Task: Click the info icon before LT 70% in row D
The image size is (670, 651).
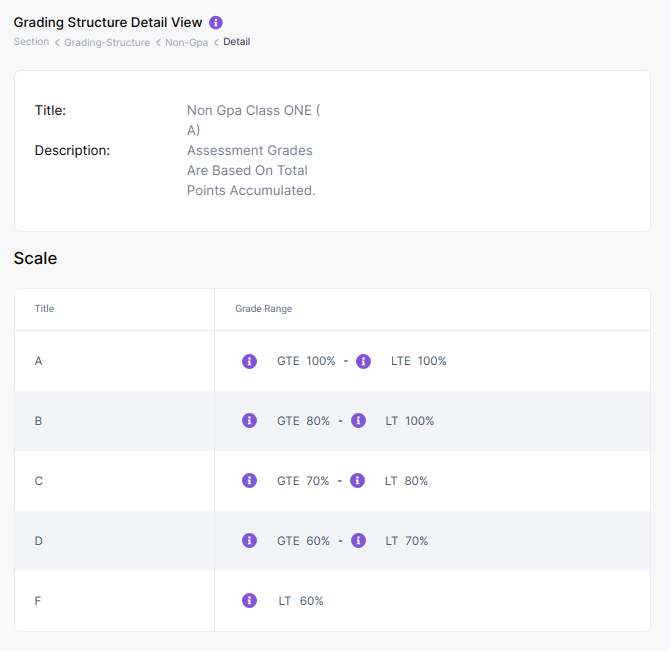Action: click(359, 541)
